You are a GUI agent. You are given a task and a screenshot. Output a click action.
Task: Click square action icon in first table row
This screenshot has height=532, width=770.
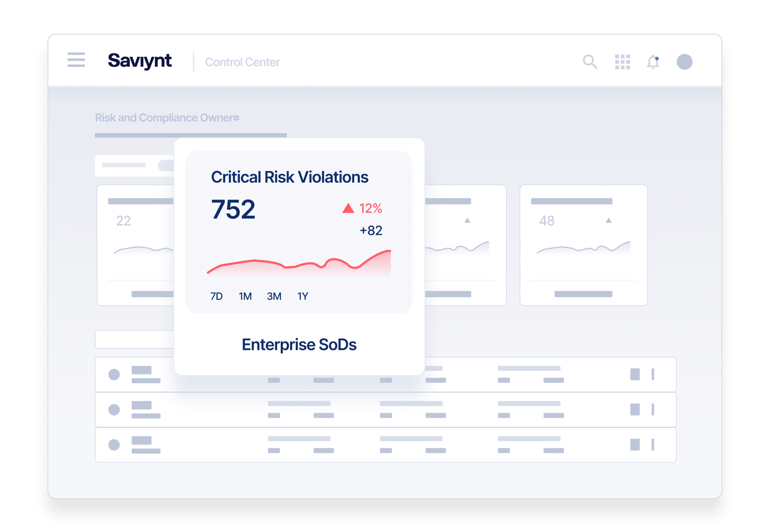click(x=635, y=374)
